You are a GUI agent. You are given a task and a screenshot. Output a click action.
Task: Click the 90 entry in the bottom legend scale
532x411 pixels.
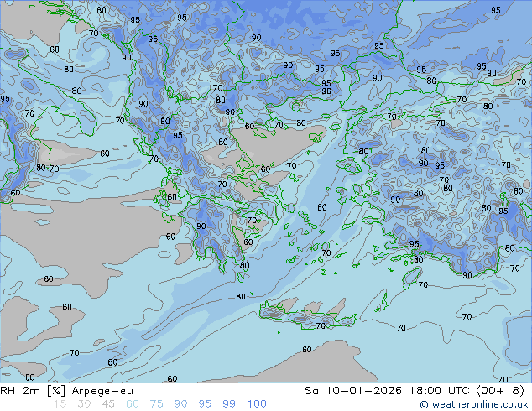[x=180, y=404]
